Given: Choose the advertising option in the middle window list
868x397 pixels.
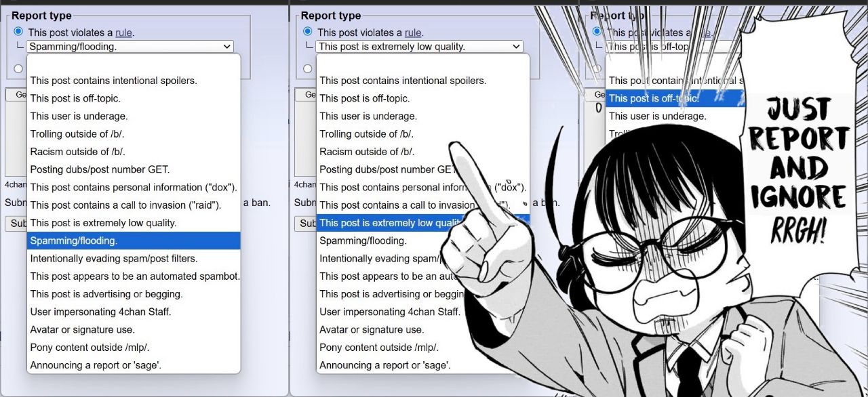Looking at the screenshot, I should [391, 294].
